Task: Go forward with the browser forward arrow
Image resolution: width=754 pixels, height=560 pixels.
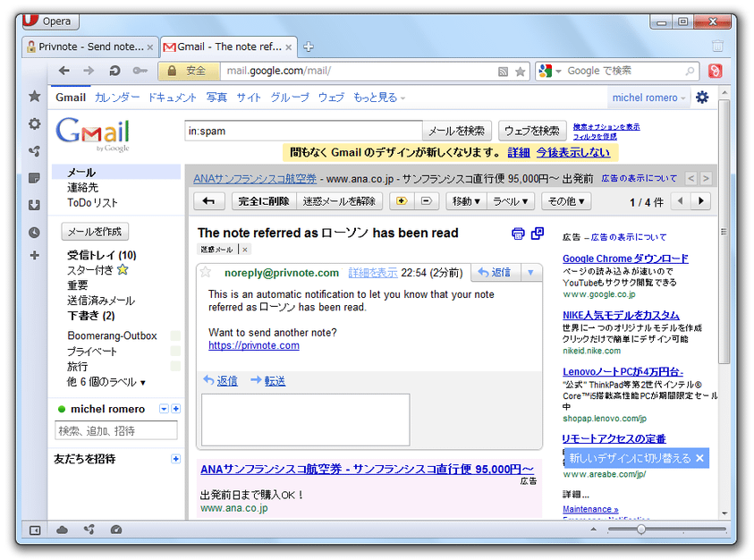Action: click(x=89, y=72)
